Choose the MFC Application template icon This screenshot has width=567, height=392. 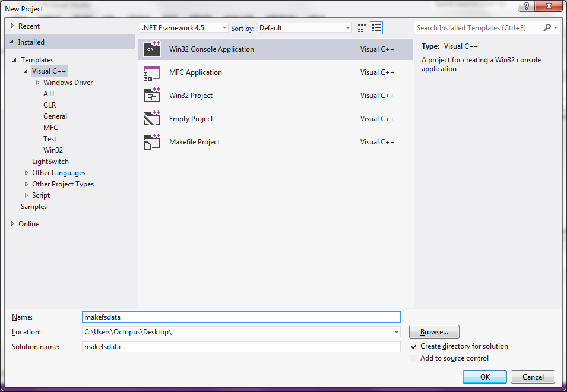coord(151,72)
